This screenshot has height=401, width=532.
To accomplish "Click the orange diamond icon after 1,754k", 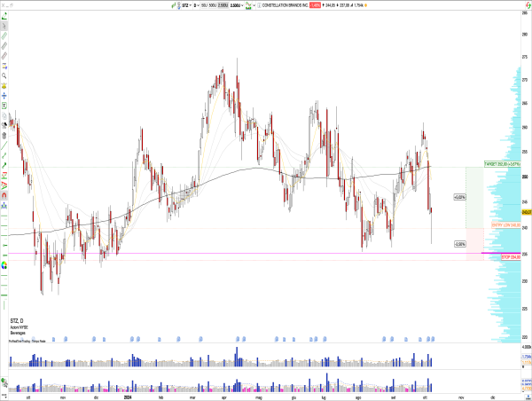I will [365, 5].
